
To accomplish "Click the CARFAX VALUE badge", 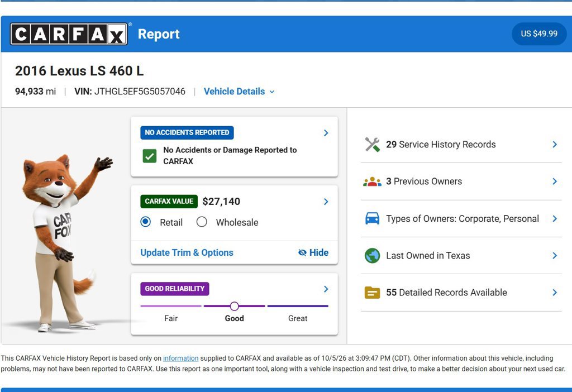I will 169,201.
